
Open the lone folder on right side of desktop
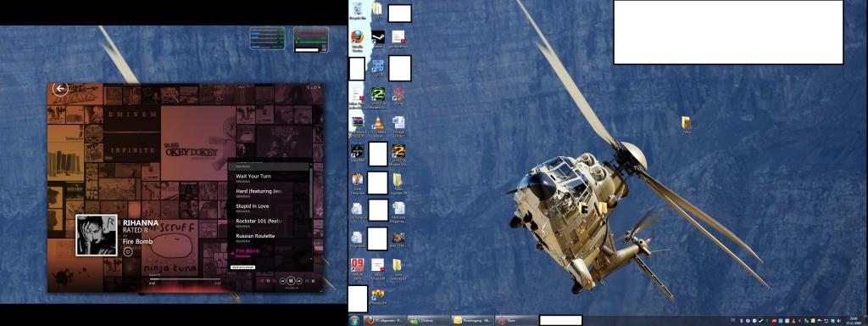[x=687, y=125]
